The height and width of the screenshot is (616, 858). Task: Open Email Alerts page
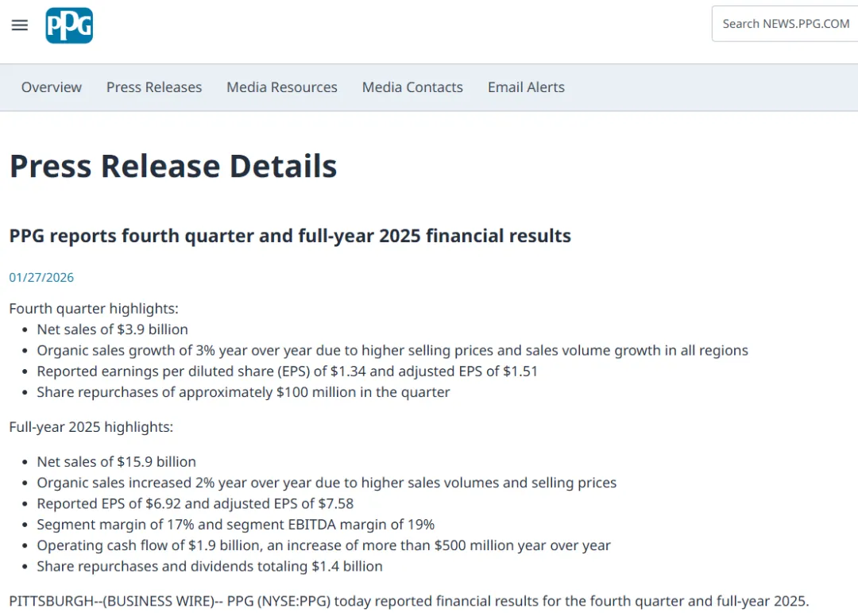coord(526,87)
